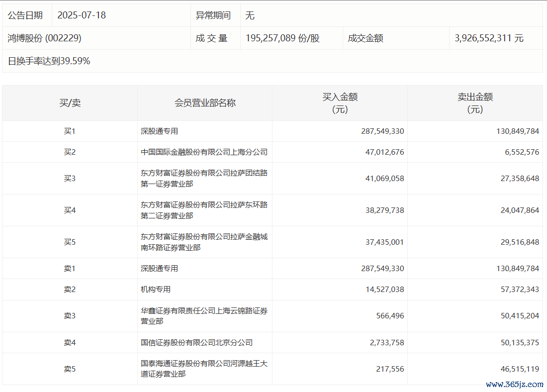Click the value 217,556
Image resolution: width=547 pixels, height=392 pixels.
click(x=390, y=369)
